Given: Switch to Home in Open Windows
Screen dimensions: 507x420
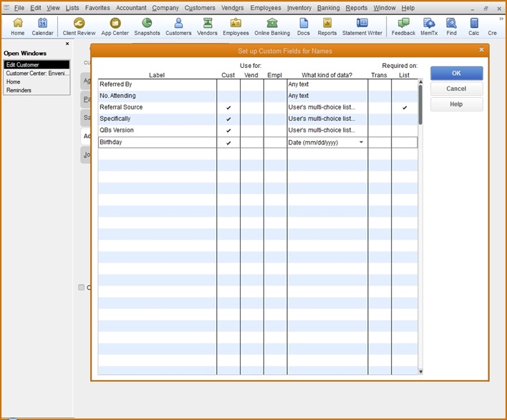Looking at the screenshot, I should [37, 82].
